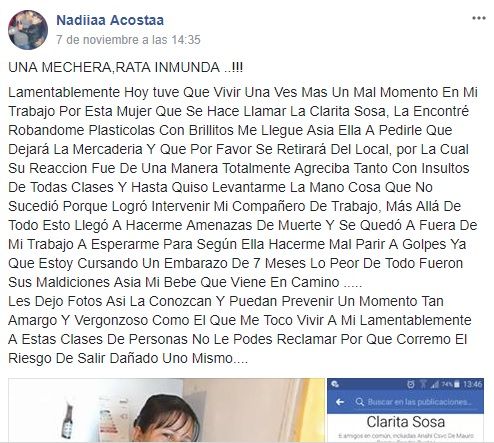The height and width of the screenshot is (443, 494).
Task: Click the 74% battery percentage indicator
Action: click(x=447, y=384)
